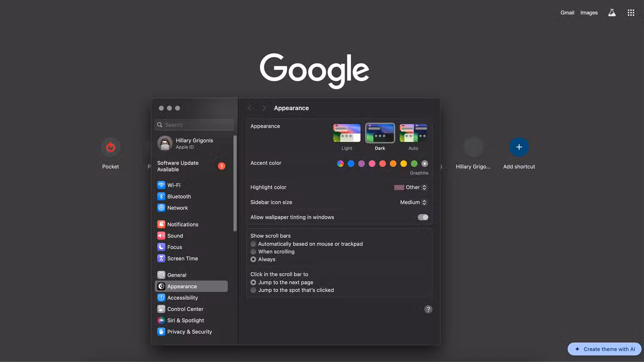
Task: Open the Pocket shortcut icon
Action: (110, 148)
